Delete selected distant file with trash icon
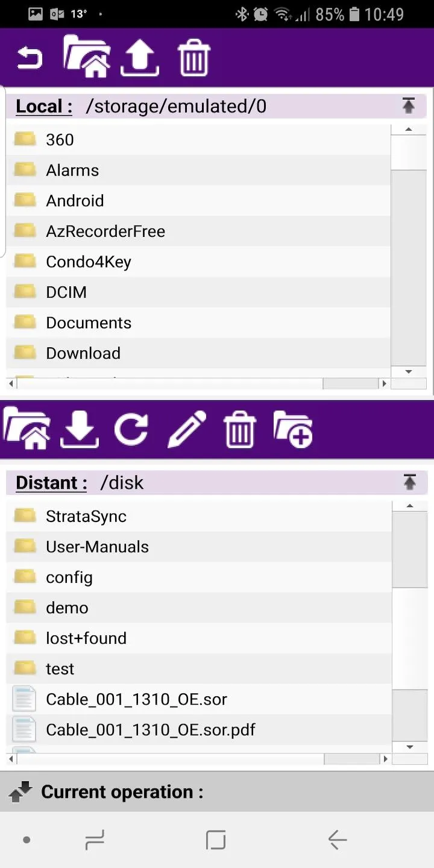434x868 pixels. click(x=240, y=430)
